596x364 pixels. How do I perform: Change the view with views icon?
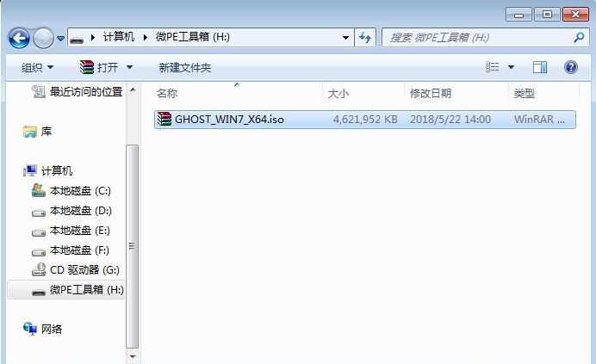click(x=493, y=67)
